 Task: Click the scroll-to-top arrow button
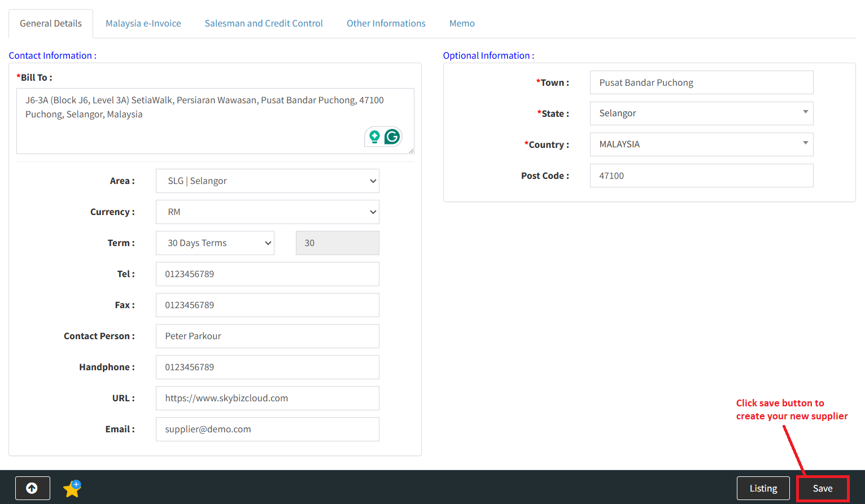pos(32,488)
